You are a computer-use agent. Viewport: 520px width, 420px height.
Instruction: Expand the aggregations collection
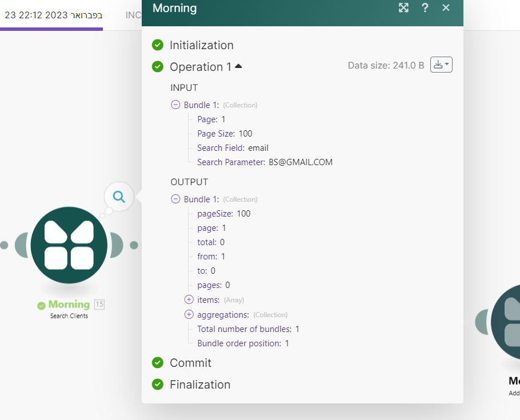(x=189, y=314)
